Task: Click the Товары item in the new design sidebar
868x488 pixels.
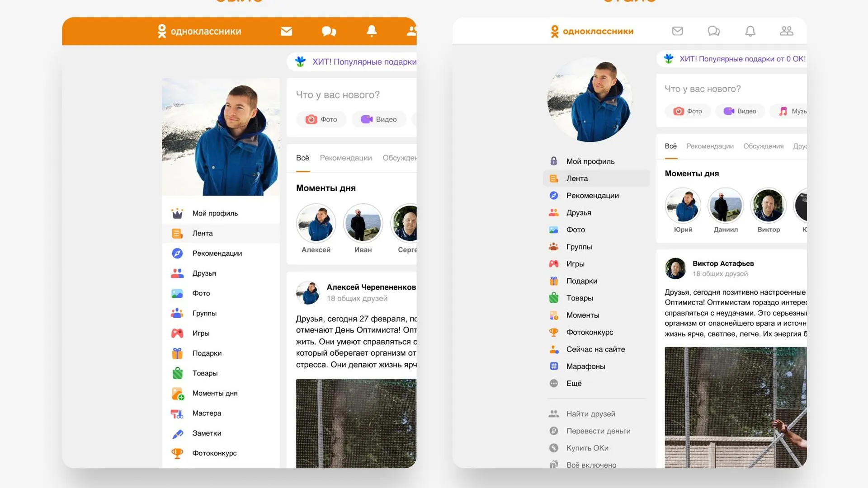Action: coord(596,298)
